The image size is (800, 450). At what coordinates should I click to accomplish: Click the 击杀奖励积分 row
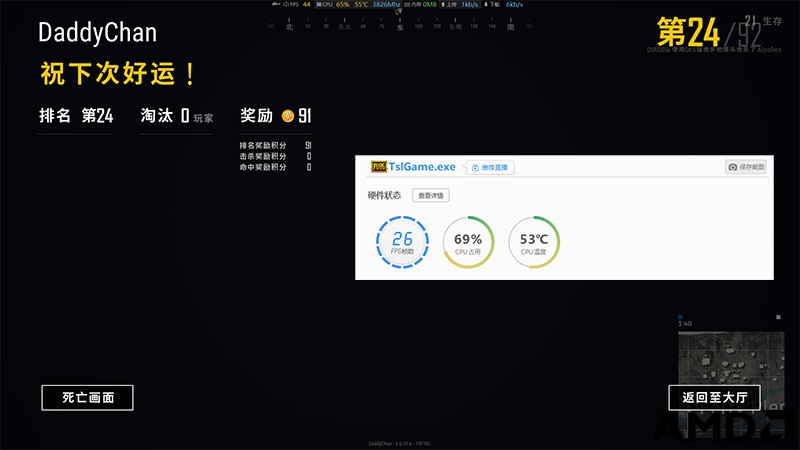coord(276,156)
